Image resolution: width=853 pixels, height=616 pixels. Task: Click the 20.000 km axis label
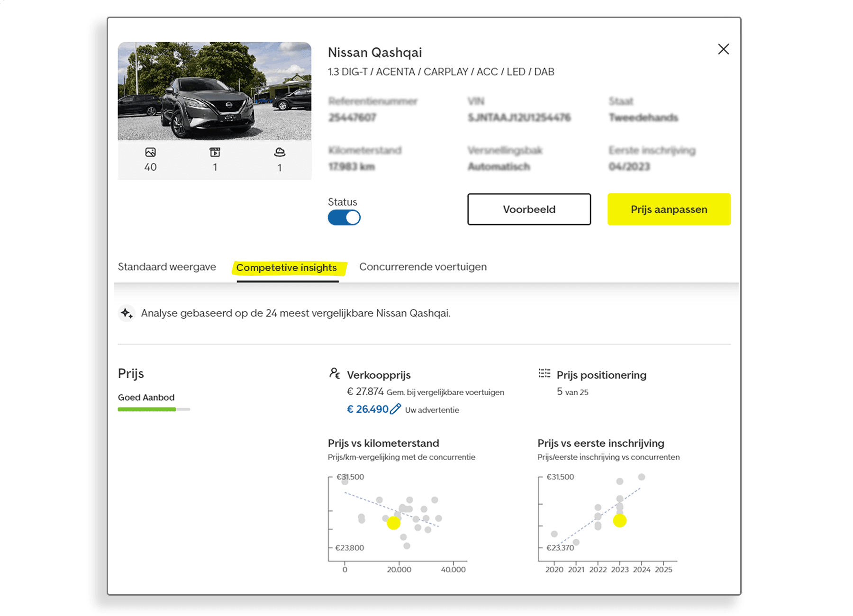pyautogui.click(x=399, y=570)
